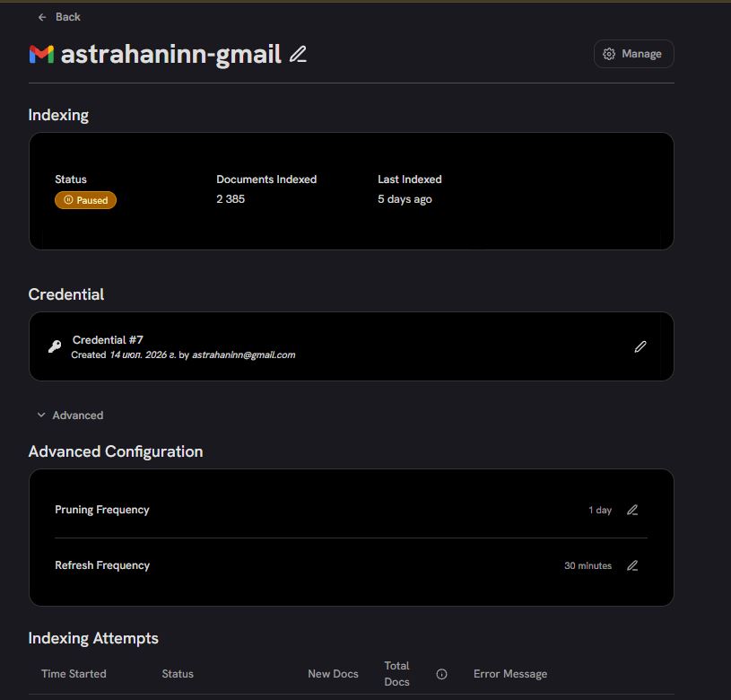
Task: Click the astrahaninn@gmail.com creator email
Action: 243,354
